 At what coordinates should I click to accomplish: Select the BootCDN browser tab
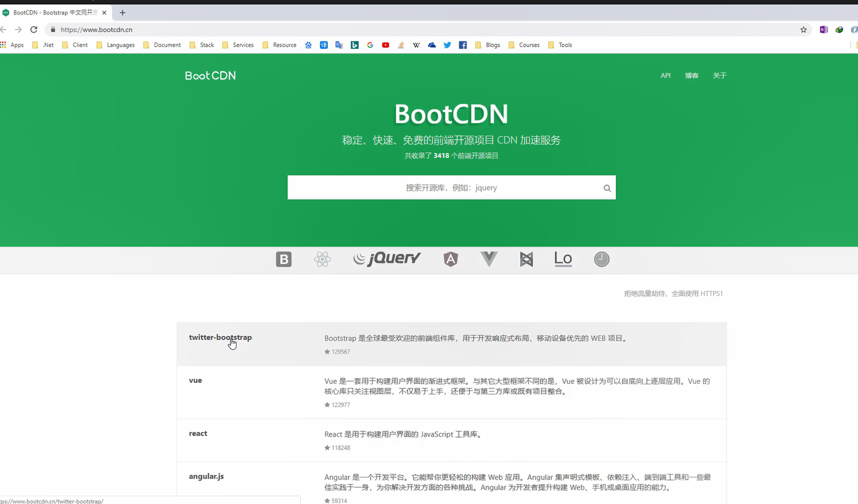click(55, 12)
